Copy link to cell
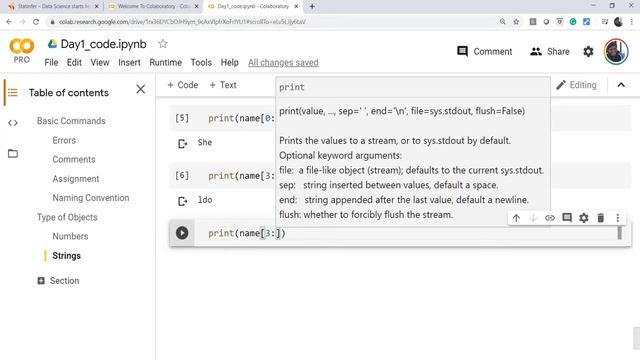 pyautogui.click(x=550, y=218)
